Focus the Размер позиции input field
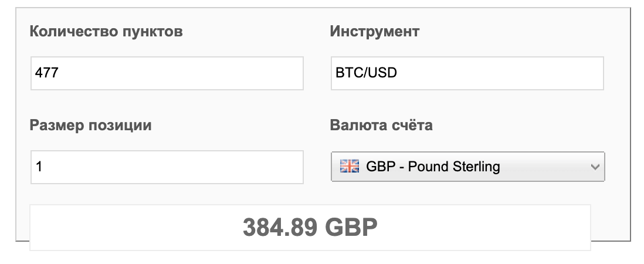This screenshot has width=644, height=264. [x=167, y=167]
